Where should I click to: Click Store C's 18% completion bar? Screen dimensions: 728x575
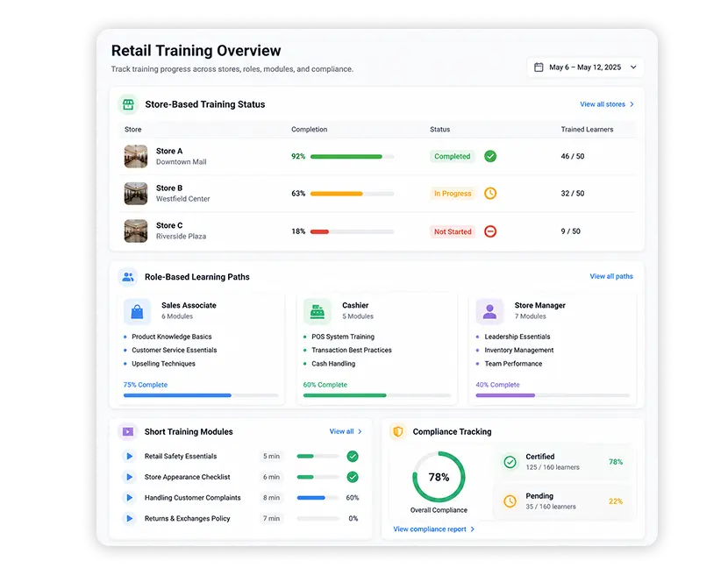(352, 231)
